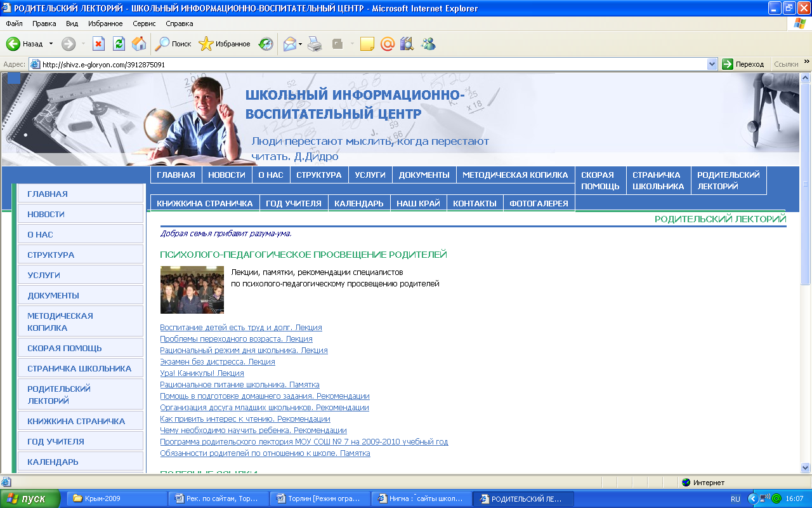Open link Программа родительского лектория МОУ СОШ № 7
Image resolution: width=812 pixels, height=508 pixels.
(304, 442)
